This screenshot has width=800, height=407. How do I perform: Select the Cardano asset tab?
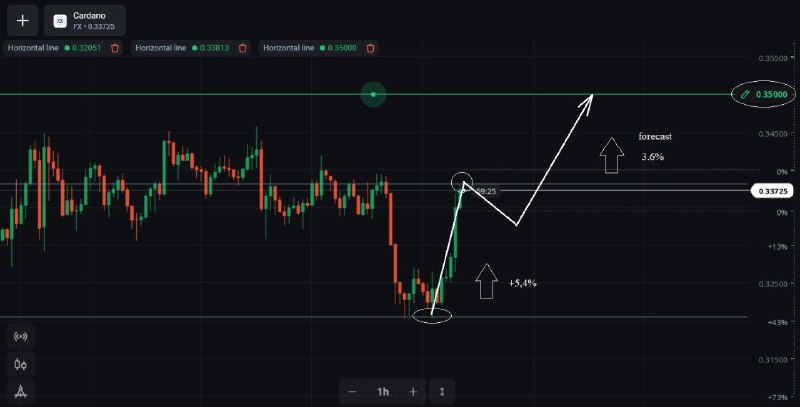85,20
